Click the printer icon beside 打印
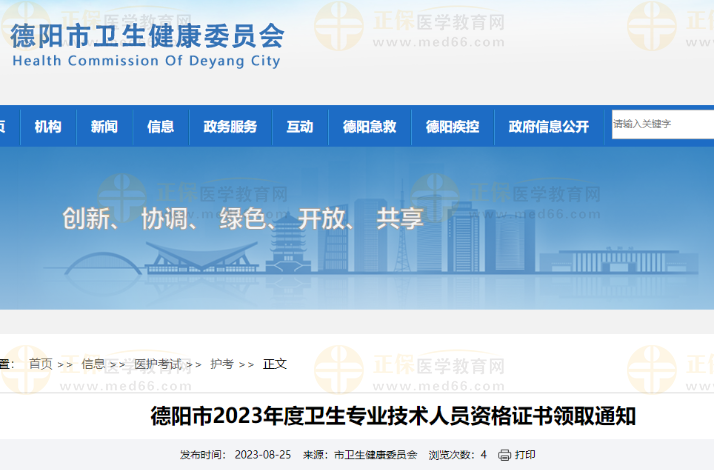The image size is (714, 470). (505, 455)
